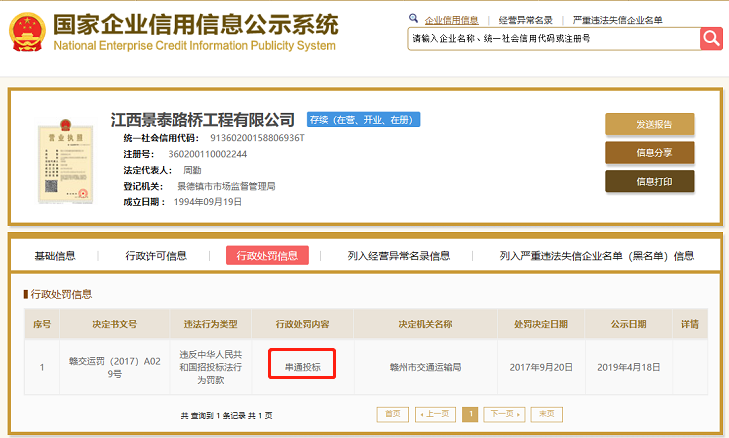Select the credit code 91360200158806936T
The width and height of the screenshot is (729, 438).
(257, 138)
